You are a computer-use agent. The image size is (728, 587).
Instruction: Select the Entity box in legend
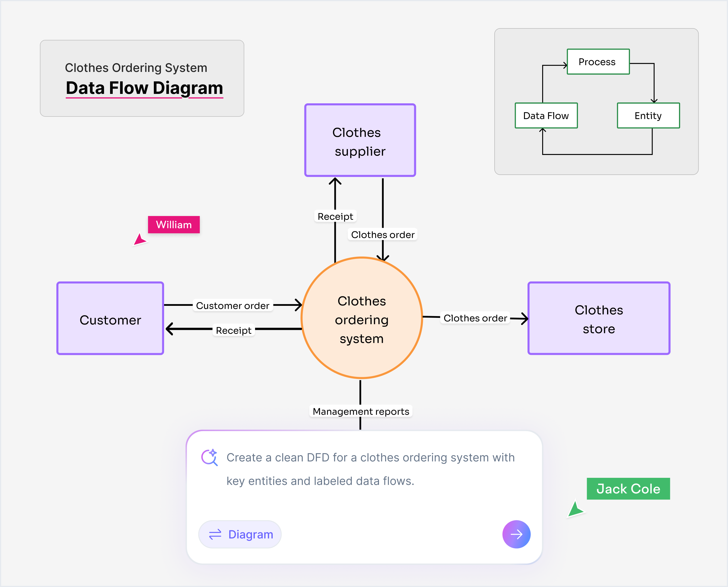point(648,116)
